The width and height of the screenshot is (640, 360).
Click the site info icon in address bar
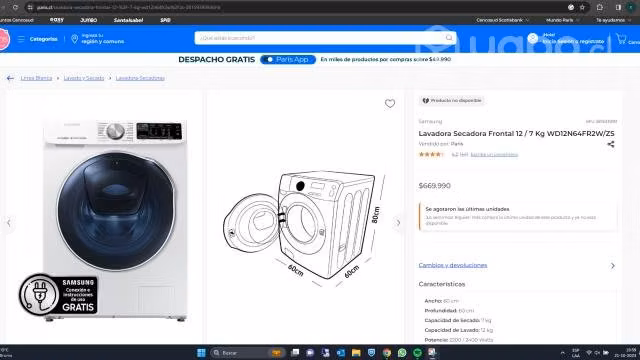pyautogui.click(x=30, y=7)
